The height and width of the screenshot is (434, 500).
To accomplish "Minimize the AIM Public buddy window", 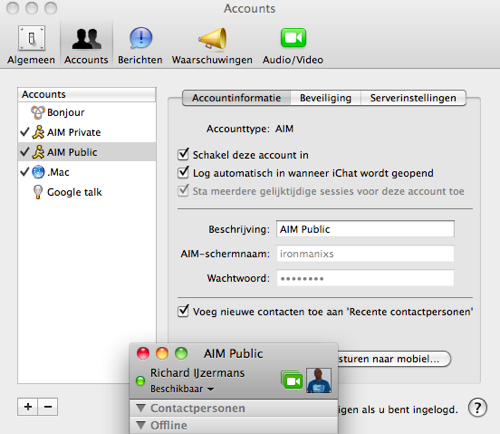I will (x=162, y=353).
